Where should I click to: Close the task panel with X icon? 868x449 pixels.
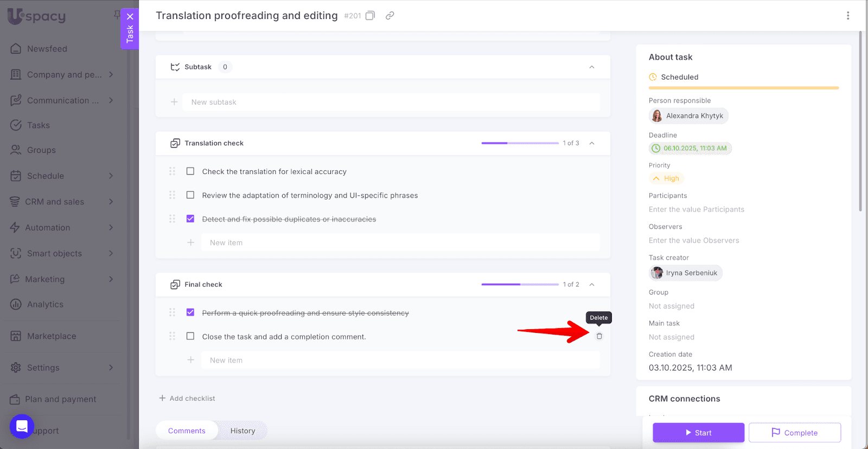point(130,16)
